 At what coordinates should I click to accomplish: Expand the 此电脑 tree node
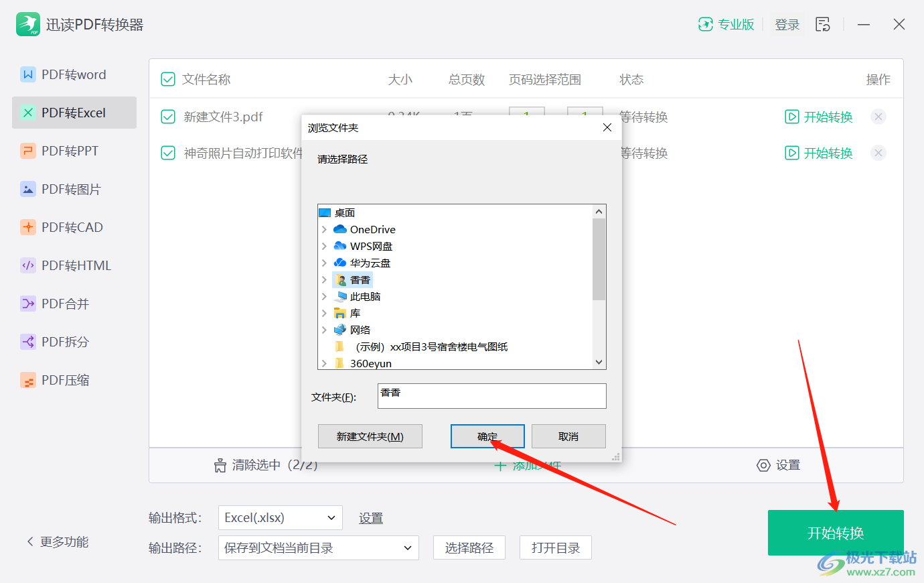point(324,296)
